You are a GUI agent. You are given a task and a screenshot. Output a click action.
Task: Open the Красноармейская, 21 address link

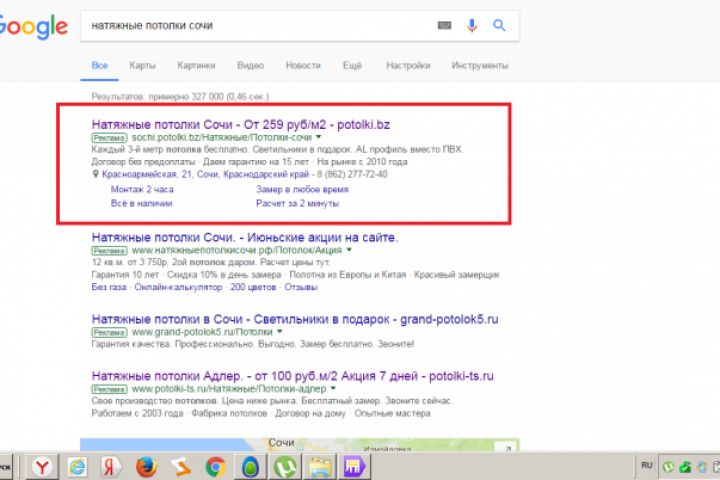click(x=205, y=174)
